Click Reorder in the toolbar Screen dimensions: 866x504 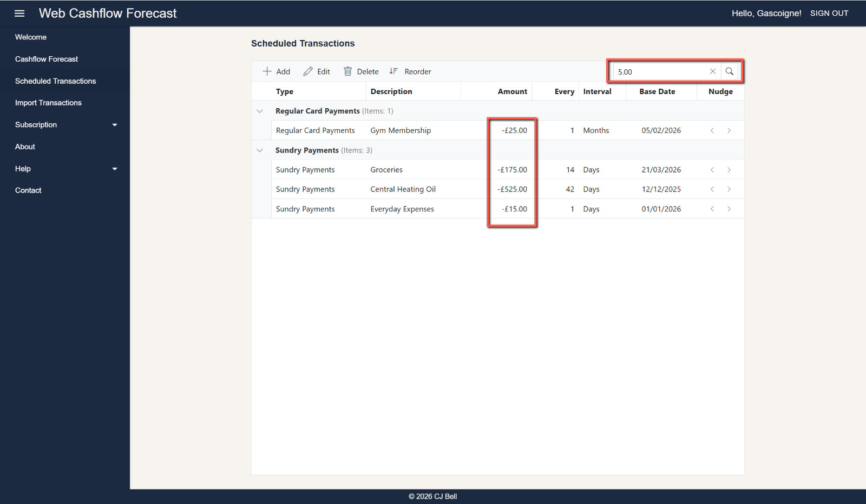coord(410,71)
